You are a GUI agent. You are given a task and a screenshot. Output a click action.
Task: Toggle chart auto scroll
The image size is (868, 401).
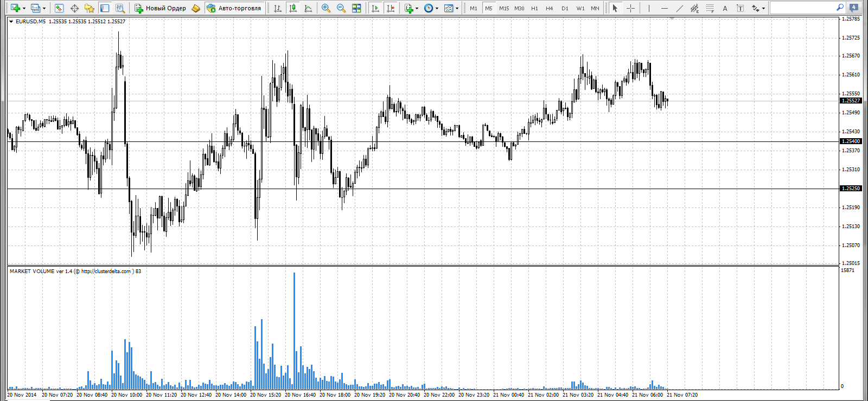pyautogui.click(x=375, y=8)
